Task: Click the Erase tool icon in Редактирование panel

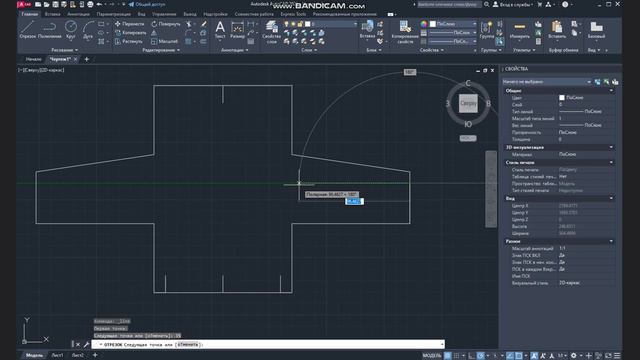Action: tap(204, 24)
